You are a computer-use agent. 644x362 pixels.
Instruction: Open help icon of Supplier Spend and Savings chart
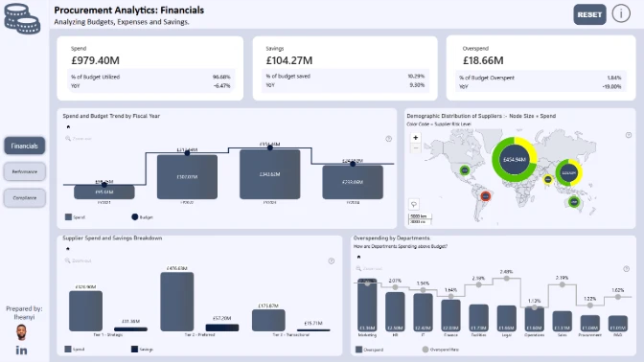coord(331,261)
